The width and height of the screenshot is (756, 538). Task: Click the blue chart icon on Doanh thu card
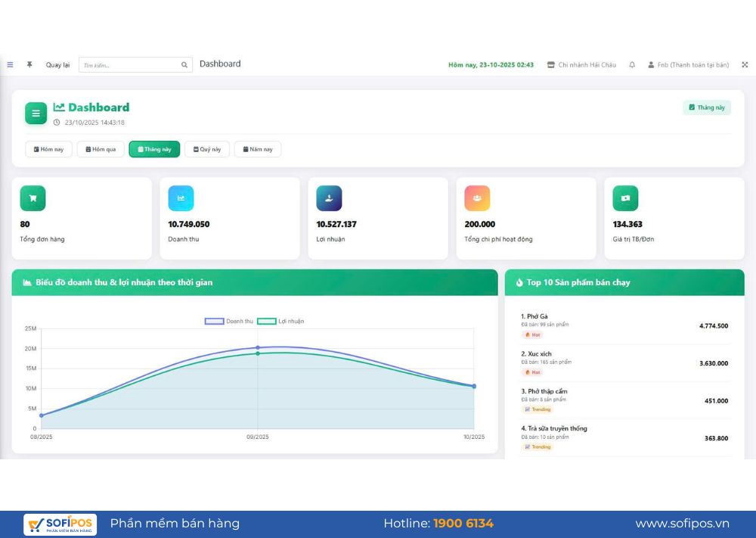[x=181, y=198]
